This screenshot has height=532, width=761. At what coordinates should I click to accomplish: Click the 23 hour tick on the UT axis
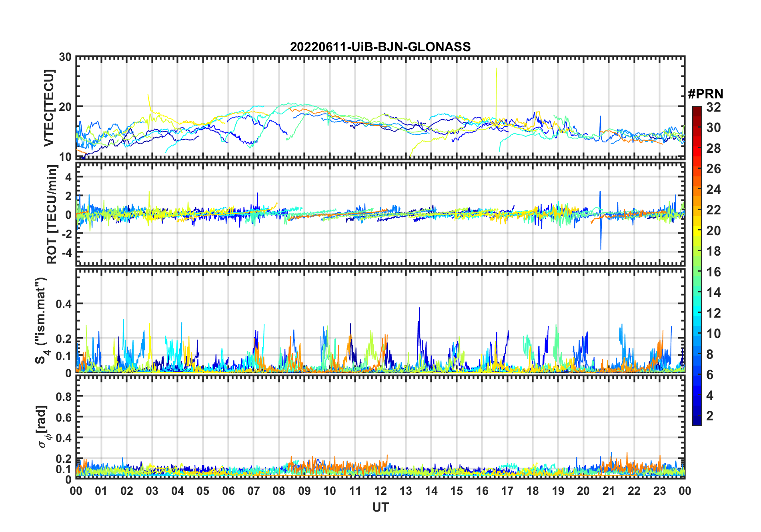coord(659,491)
